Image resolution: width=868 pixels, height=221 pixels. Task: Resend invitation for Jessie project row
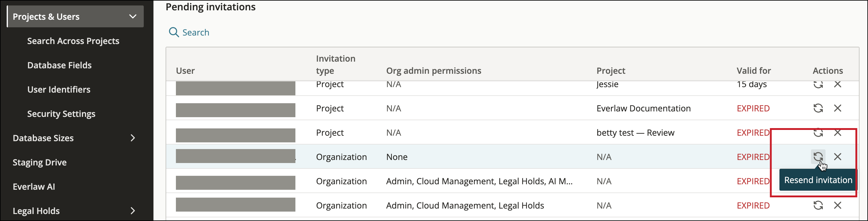point(818,84)
